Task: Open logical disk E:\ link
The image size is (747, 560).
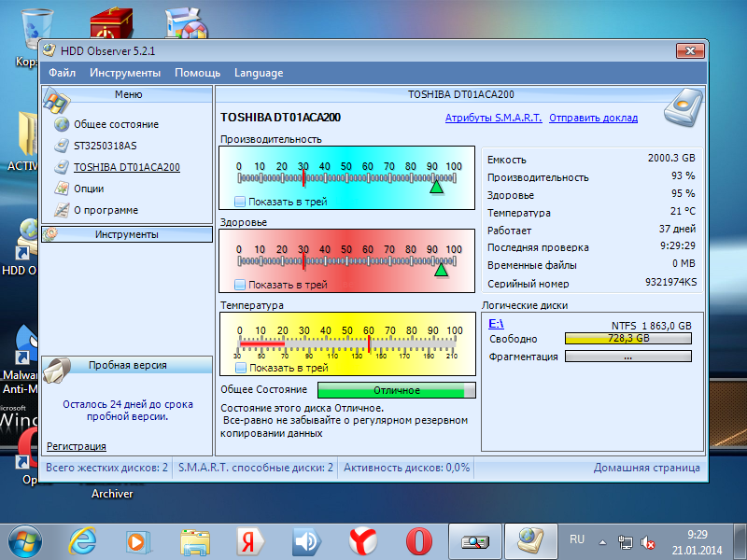Action: click(496, 324)
